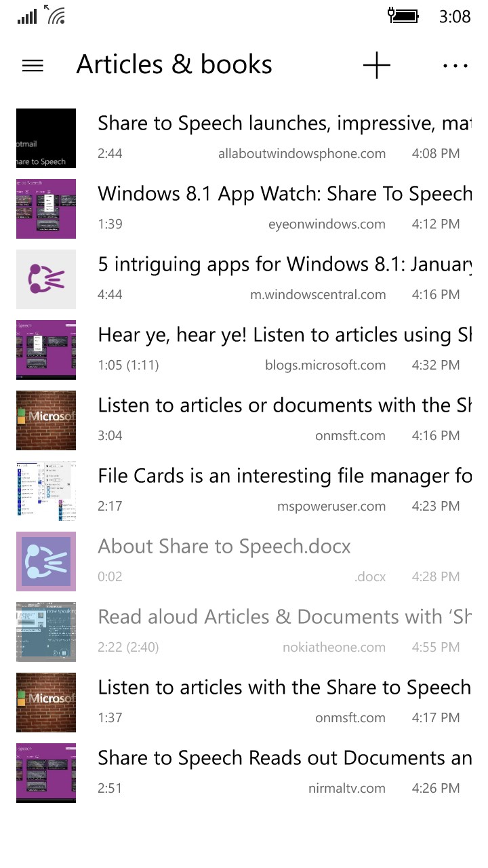Click the About Share to Speech.docx icon

point(46,561)
